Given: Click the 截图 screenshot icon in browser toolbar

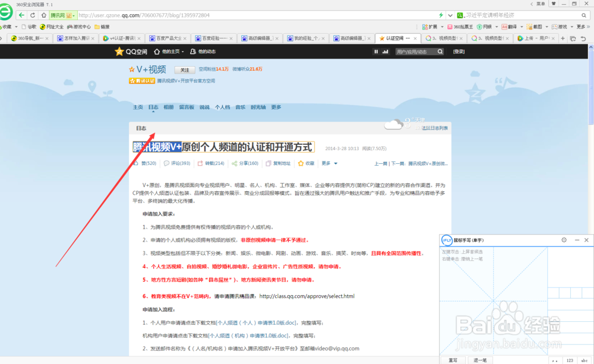Looking at the screenshot, I should (x=532, y=26).
